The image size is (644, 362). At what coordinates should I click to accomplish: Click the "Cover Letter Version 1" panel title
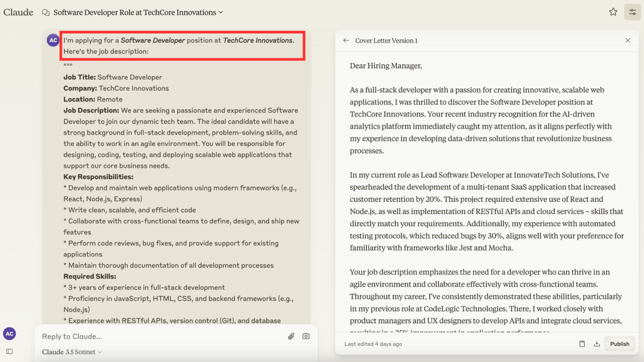coord(386,40)
